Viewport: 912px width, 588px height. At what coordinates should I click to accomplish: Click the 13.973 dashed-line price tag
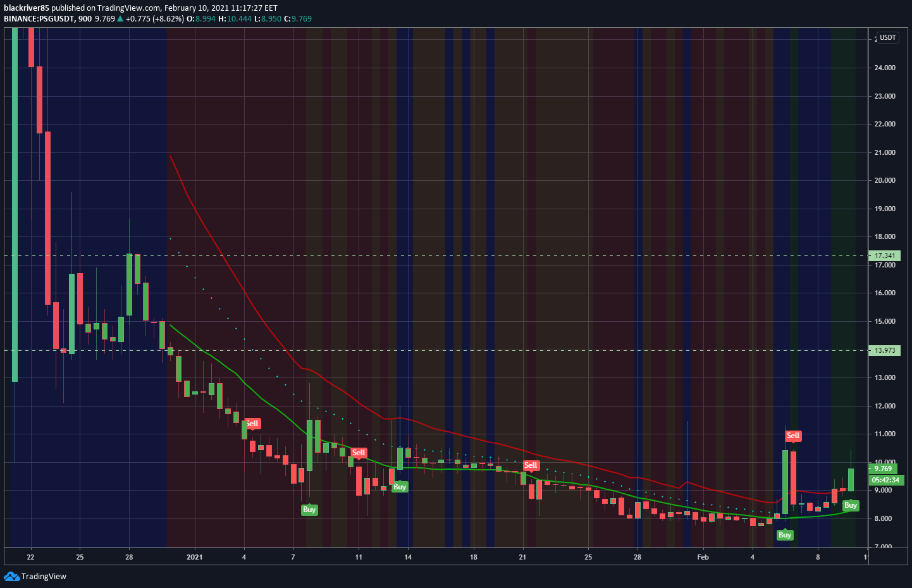(885, 350)
